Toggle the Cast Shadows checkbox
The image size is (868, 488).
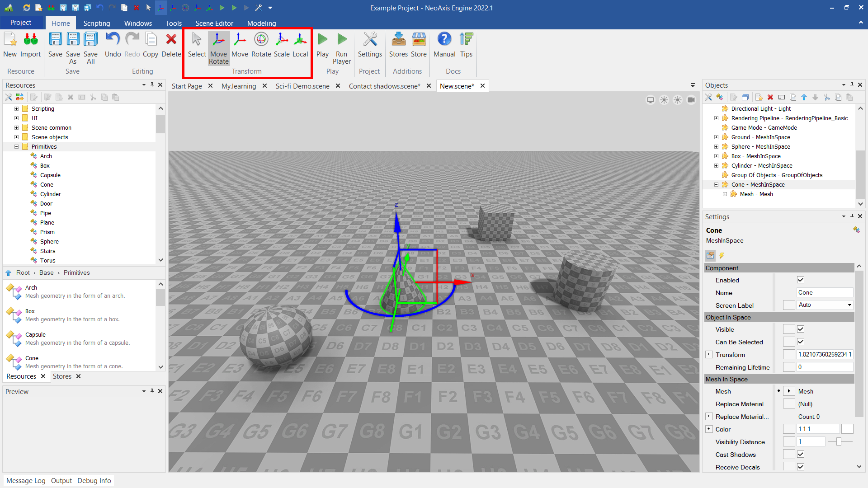(x=801, y=455)
